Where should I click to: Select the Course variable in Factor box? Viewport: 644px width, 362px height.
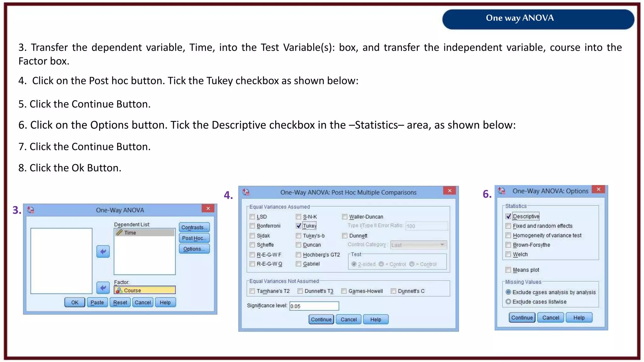(145, 290)
